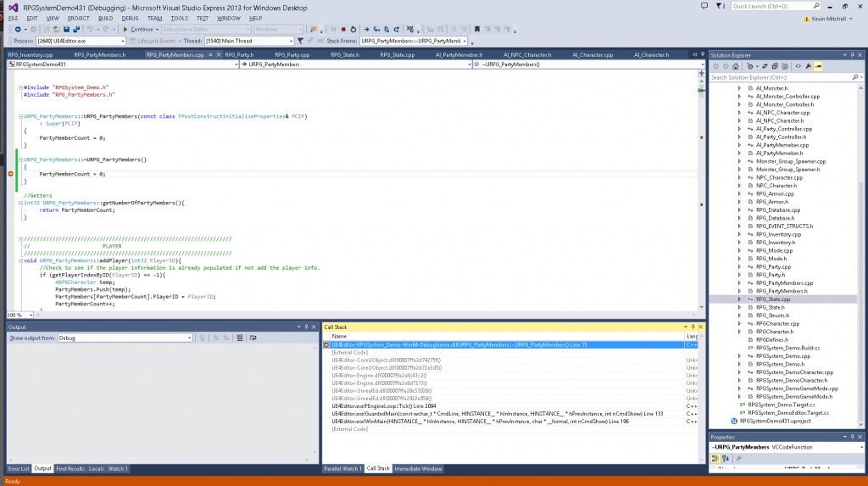The height and width of the screenshot is (486, 868).
Task: Switch to the RPG_State.cpp editor tab
Action: point(396,54)
